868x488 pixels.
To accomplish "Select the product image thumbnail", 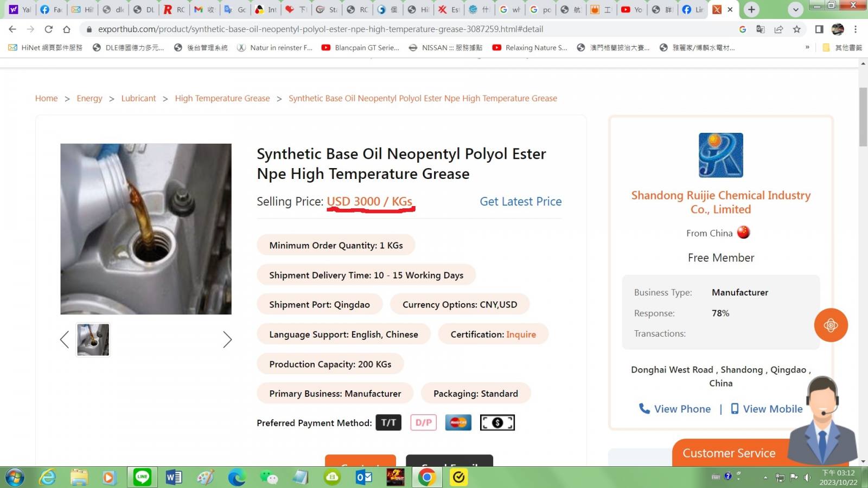I will tap(93, 340).
